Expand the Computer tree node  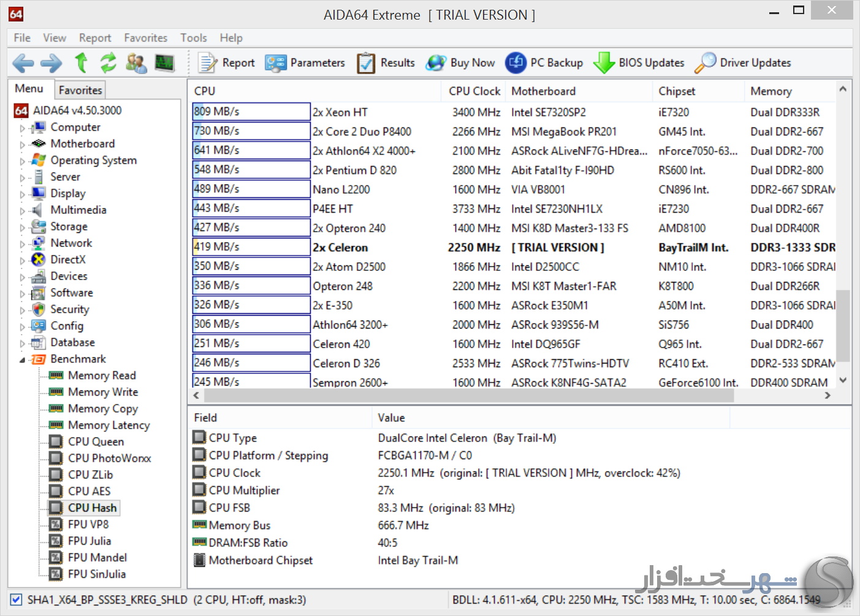pyautogui.click(x=23, y=128)
